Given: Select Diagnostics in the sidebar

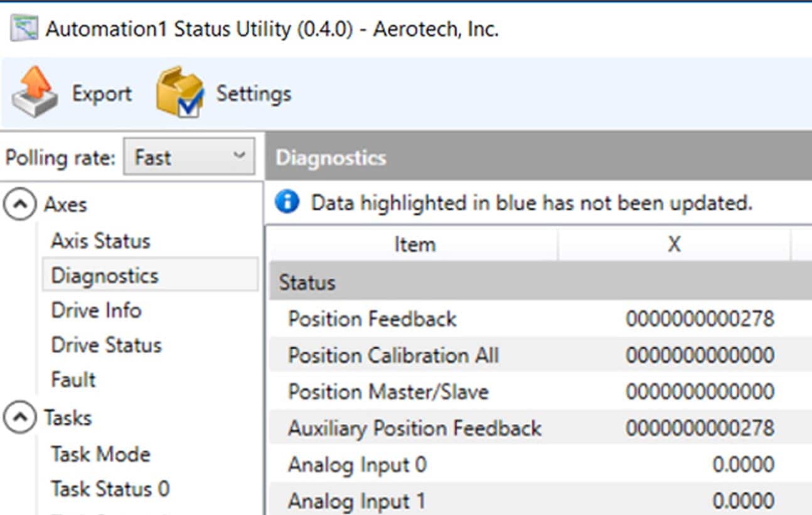Looking at the screenshot, I should tap(105, 276).
